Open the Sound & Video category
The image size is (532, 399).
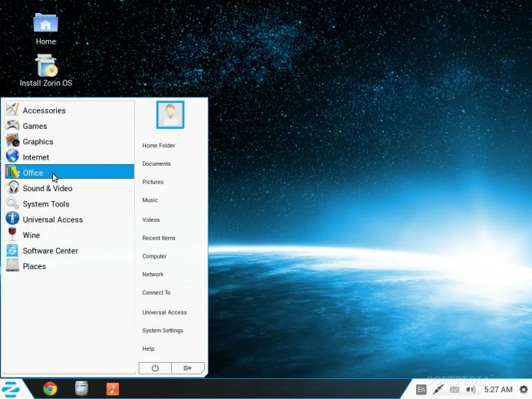70,189
